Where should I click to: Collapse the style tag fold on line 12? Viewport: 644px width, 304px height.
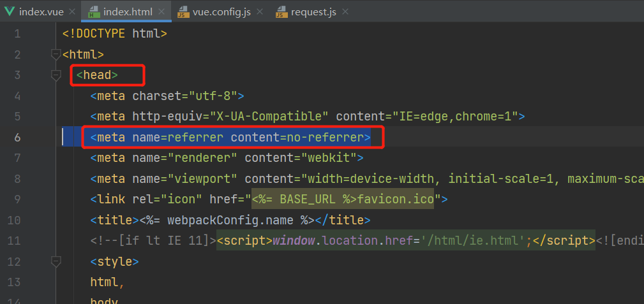click(56, 261)
